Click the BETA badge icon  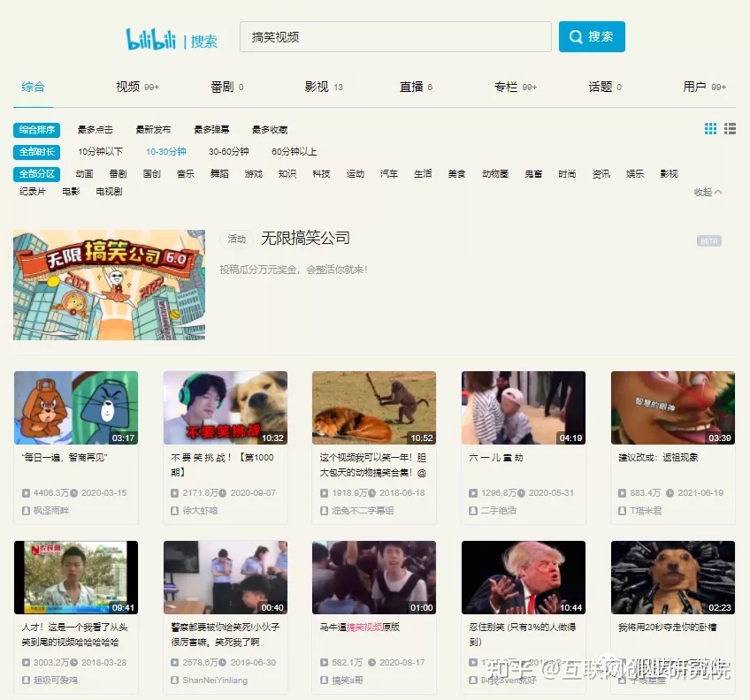pos(708,241)
